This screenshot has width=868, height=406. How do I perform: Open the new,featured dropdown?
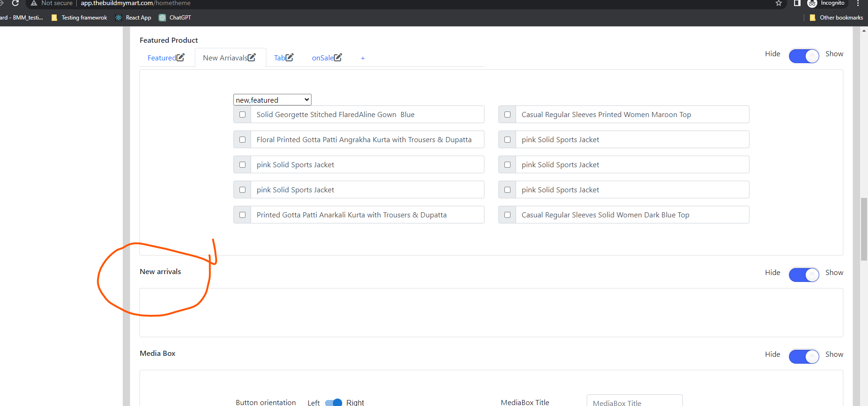(x=272, y=100)
